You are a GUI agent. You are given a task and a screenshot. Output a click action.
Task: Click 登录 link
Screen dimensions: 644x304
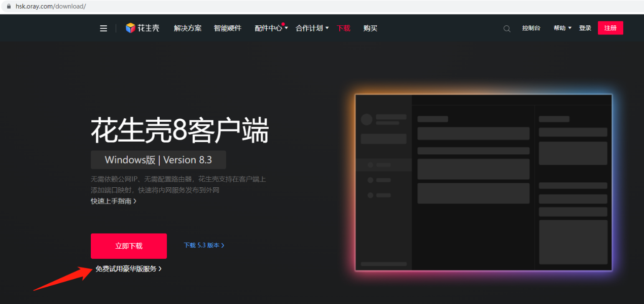585,28
